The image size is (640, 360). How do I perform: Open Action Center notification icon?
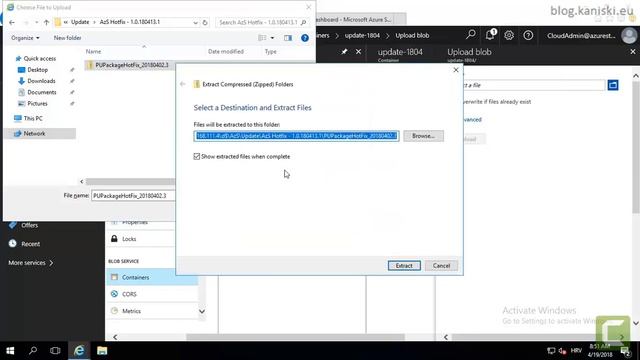(x=625, y=351)
